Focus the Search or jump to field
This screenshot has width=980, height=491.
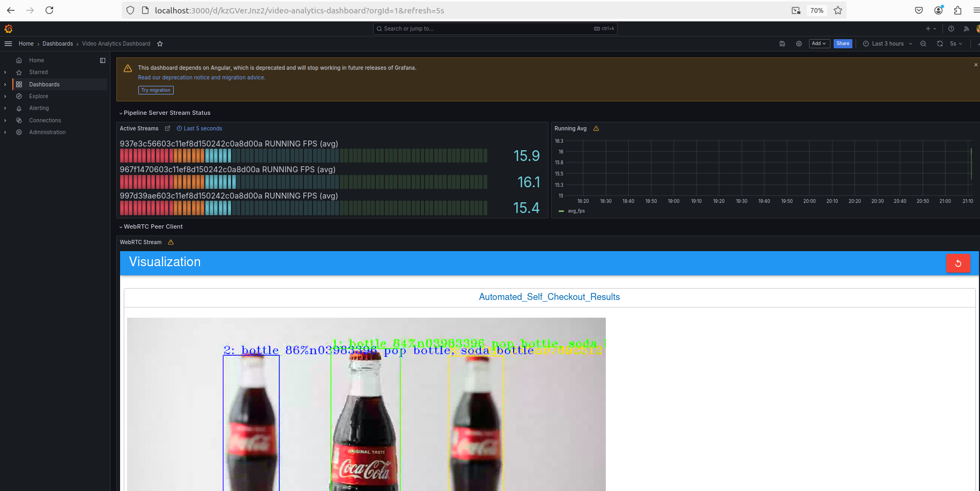[x=495, y=28]
